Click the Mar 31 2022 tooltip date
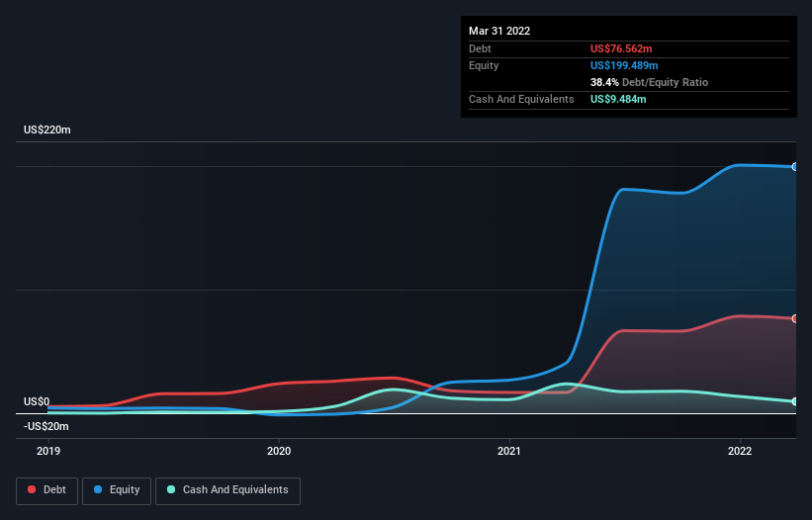 [499, 31]
